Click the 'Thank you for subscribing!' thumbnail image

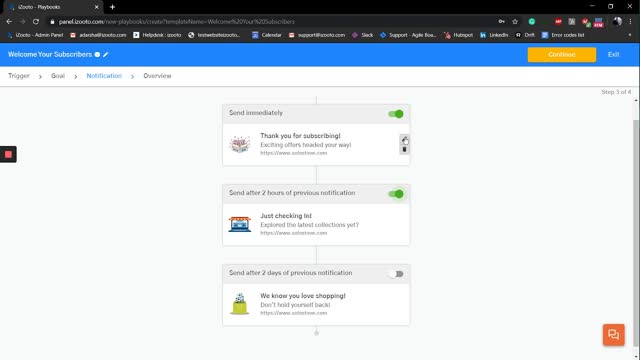240,144
